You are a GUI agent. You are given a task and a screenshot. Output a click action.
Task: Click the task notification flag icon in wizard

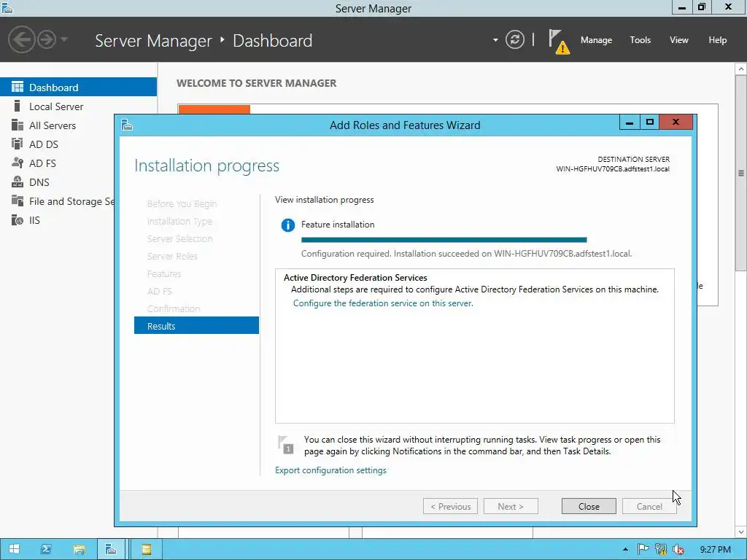click(286, 444)
